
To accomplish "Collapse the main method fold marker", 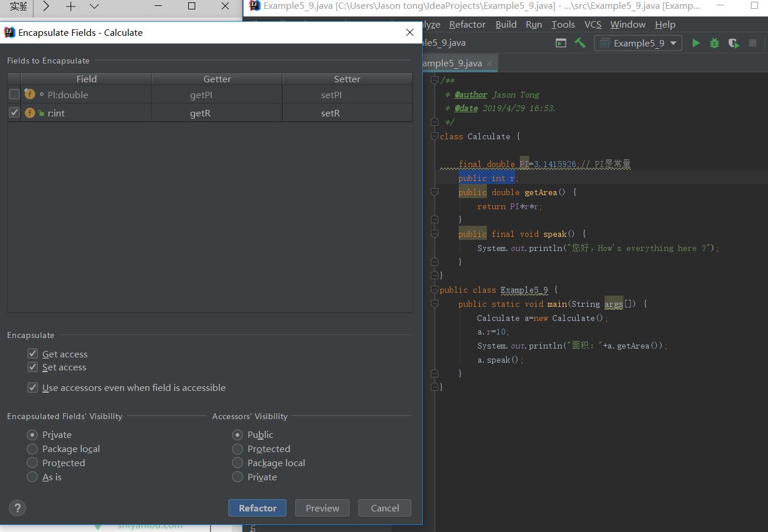I will [x=435, y=304].
